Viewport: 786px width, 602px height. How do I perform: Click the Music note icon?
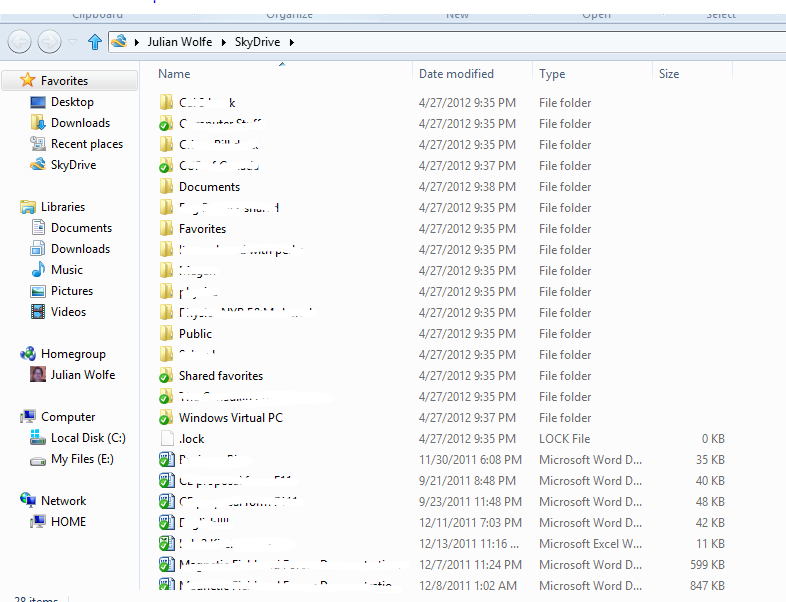[38, 270]
